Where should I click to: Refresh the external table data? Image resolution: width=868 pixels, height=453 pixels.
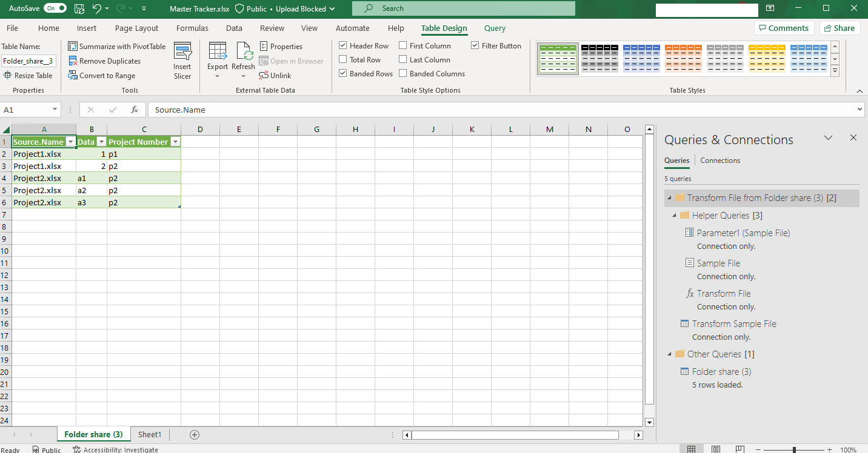244,61
